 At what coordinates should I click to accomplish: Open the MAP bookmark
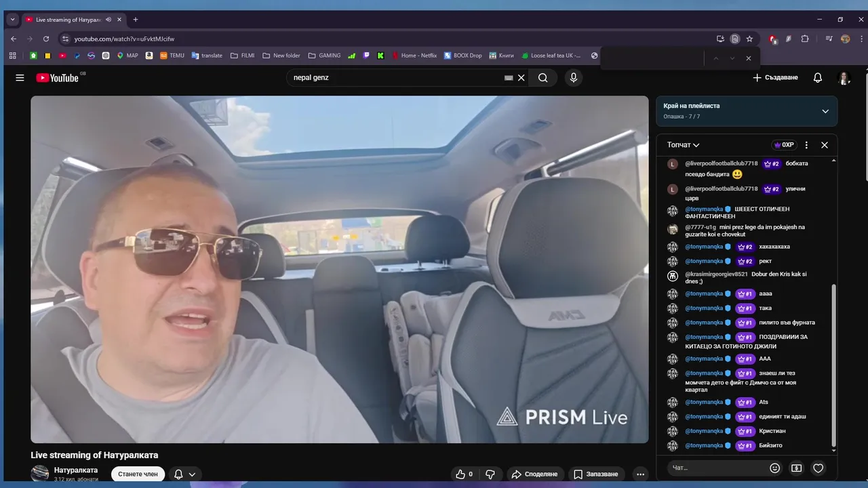tap(127, 56)
